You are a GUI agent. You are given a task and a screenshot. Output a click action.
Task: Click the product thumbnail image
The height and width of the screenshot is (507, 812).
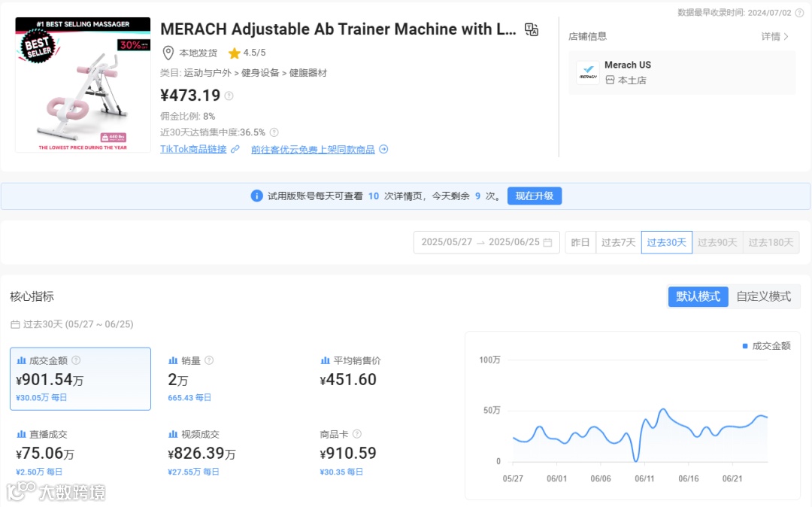[x=83, y=85]
